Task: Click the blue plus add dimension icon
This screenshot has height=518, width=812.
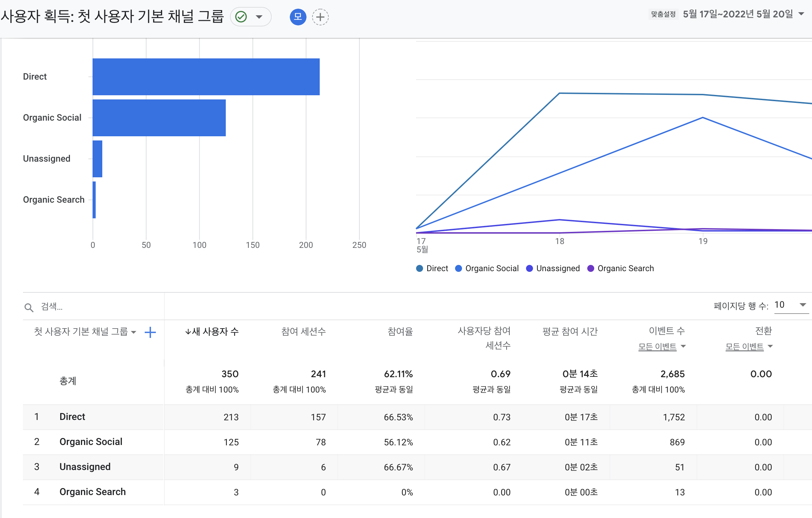Action: pos(150,332)
